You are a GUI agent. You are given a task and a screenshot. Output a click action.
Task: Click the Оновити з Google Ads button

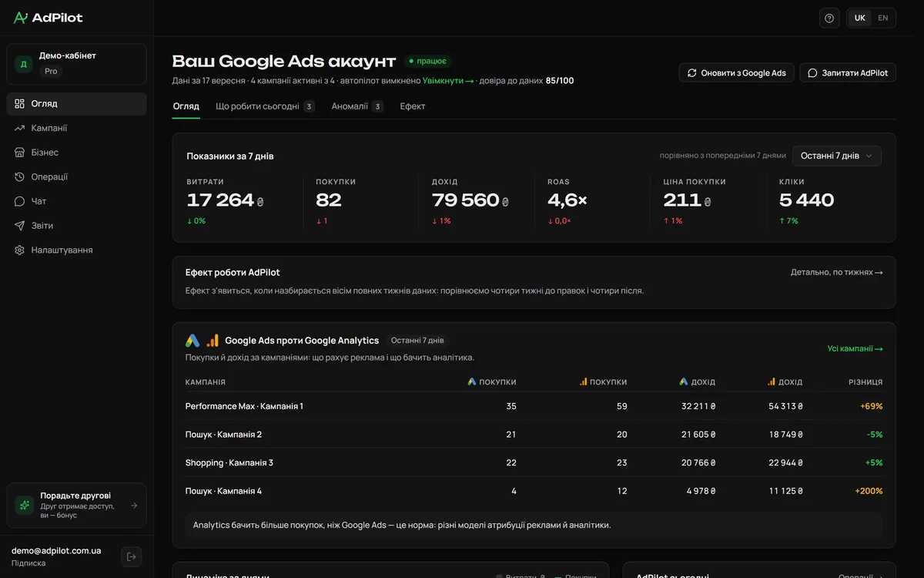(736, 72)
